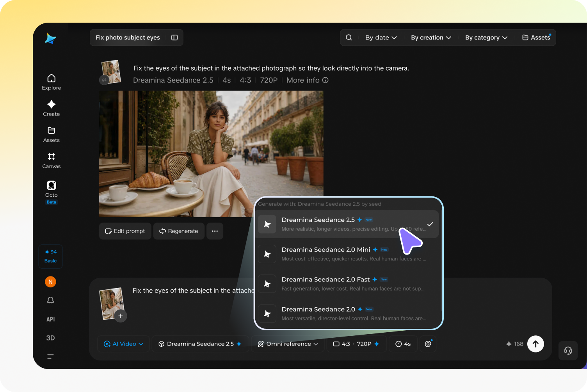Screen dimensions: 587x392
Task: Expand the By category filter
Action: point(486,37)
